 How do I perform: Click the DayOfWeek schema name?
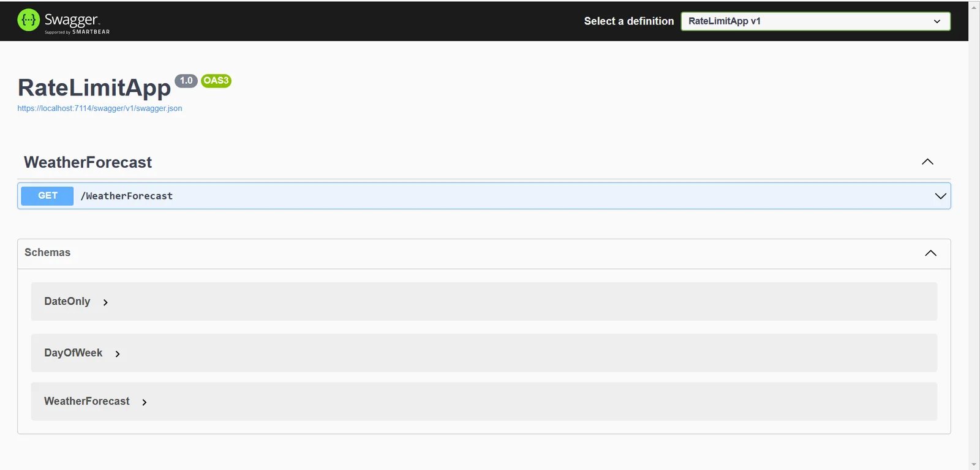click(x=73, y=352)
